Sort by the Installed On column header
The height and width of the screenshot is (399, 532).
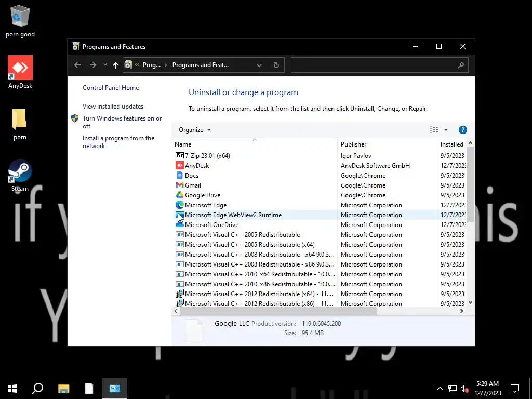[453, 144]
